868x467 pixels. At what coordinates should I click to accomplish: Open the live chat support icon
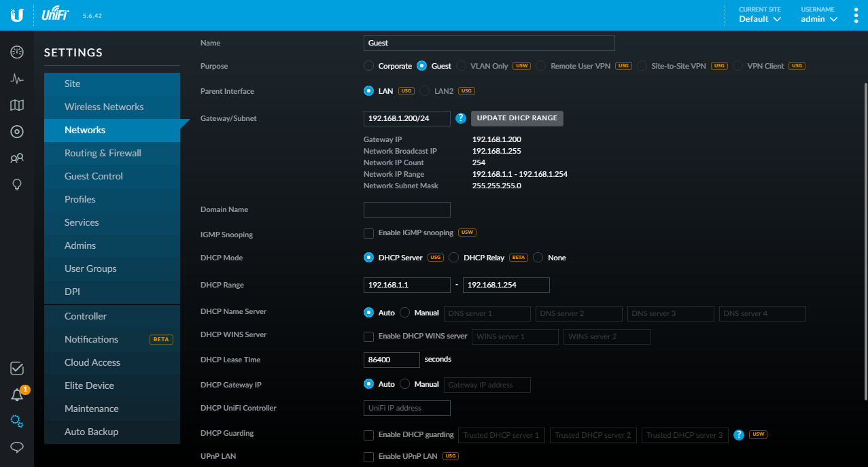(x=17, y=447)
